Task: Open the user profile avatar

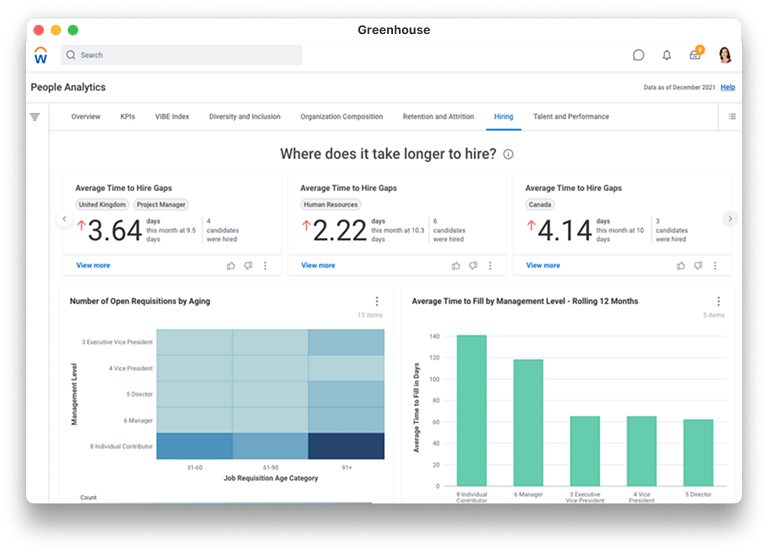Action: [725, 55]
